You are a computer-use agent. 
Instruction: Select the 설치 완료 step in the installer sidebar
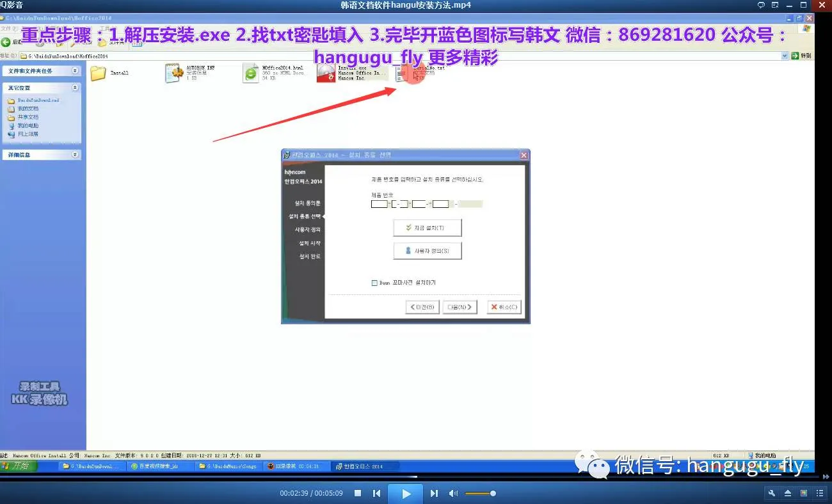point(310,256)
